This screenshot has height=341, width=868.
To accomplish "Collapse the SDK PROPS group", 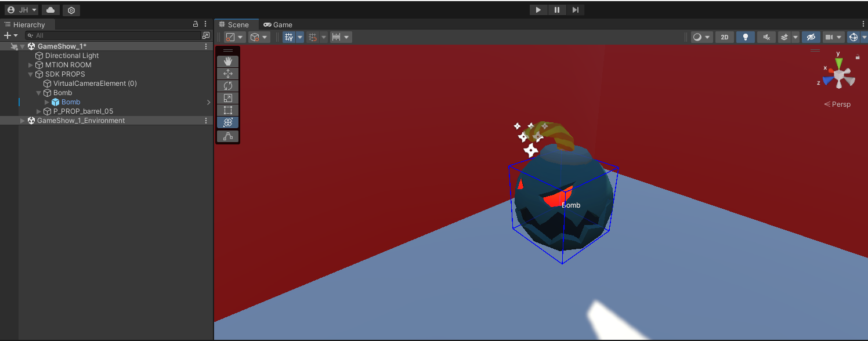I will point(31,74).
